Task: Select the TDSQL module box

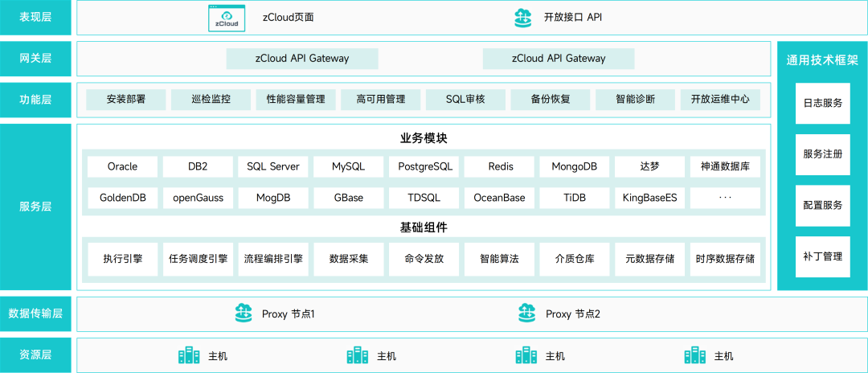Action: [x=424, y=198]
